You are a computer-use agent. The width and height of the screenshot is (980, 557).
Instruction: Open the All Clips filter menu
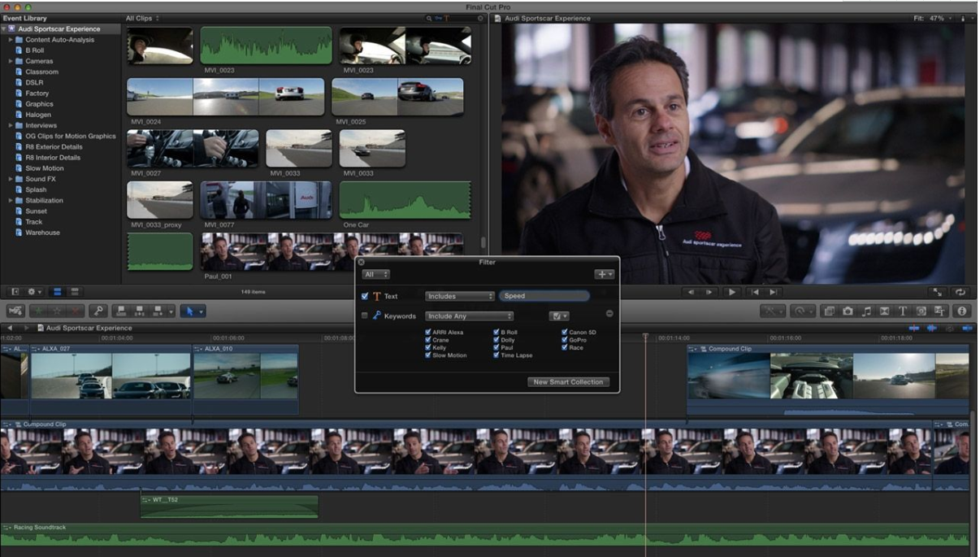click(142, 18)
